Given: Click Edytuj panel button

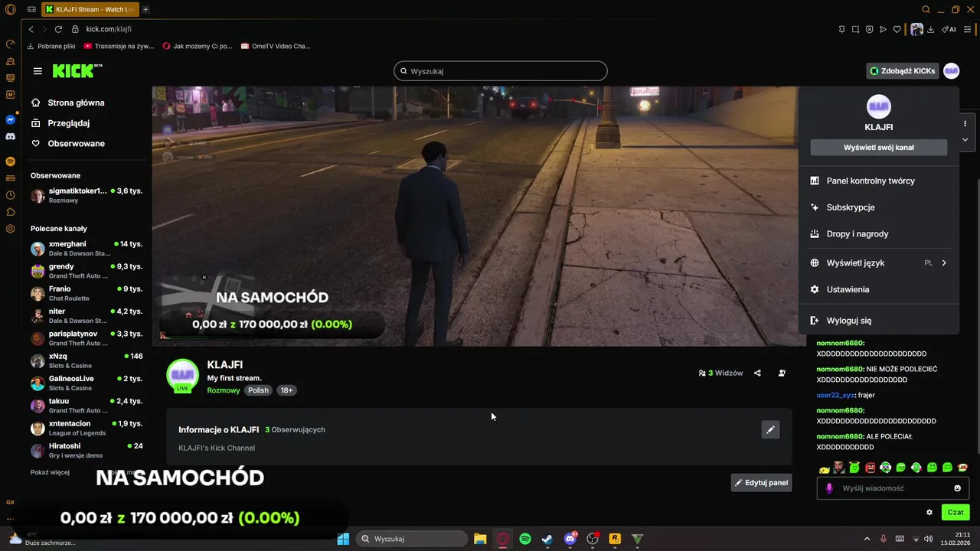Looking at the screenshot, I should pos(761,483).
